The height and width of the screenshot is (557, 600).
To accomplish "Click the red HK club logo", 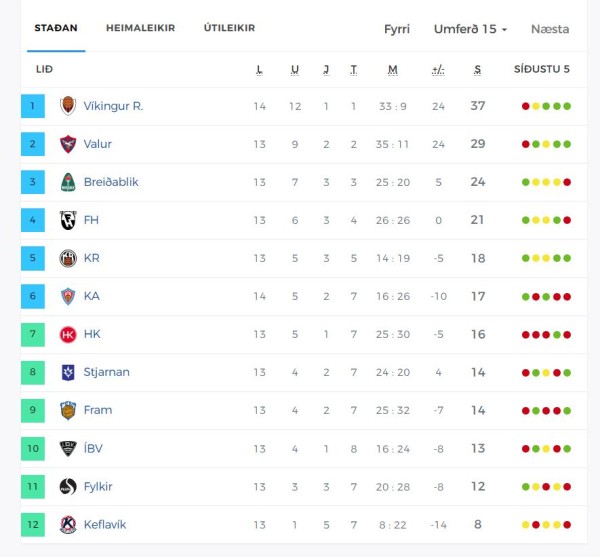I will [68, 335].
